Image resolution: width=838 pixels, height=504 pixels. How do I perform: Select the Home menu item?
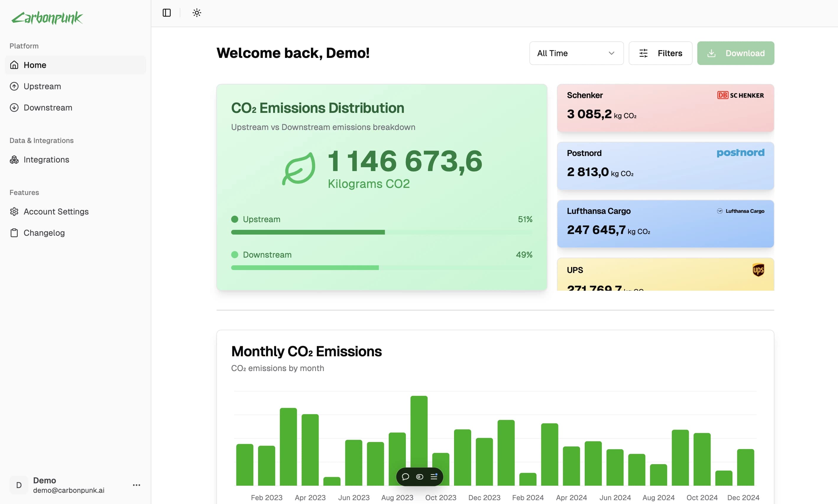(x=35, y=65)
